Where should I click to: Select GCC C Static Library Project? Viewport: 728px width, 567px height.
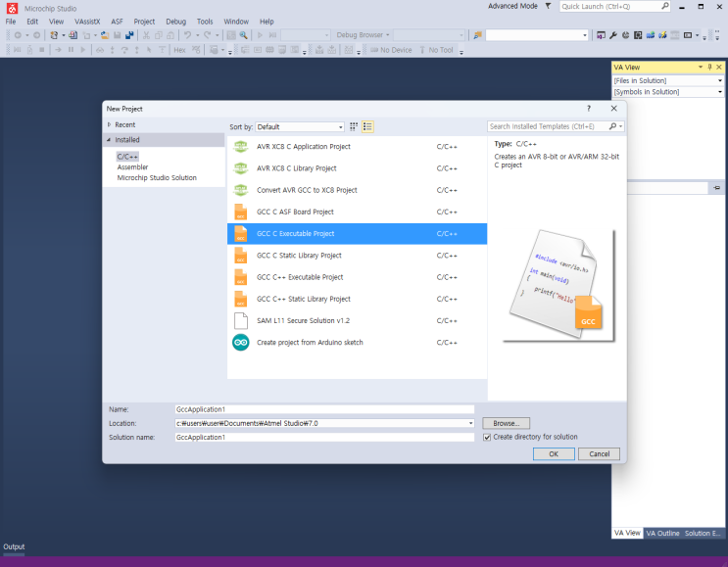(357, 256)
